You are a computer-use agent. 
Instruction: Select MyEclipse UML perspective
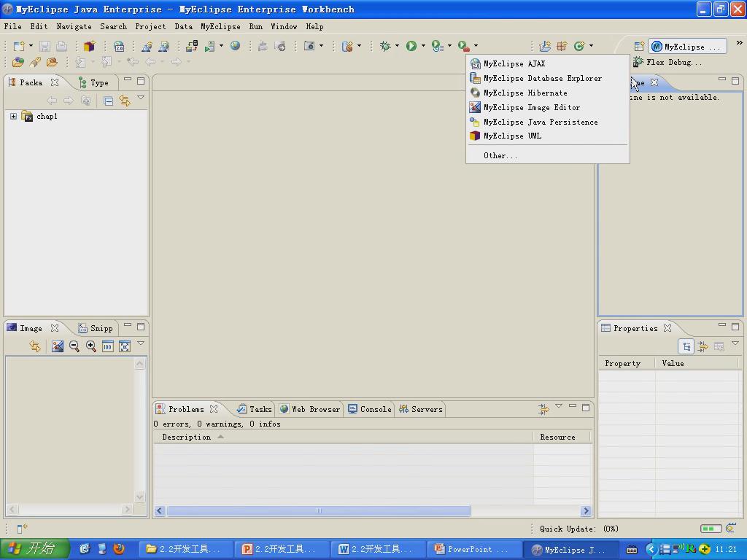pos(548,136)
